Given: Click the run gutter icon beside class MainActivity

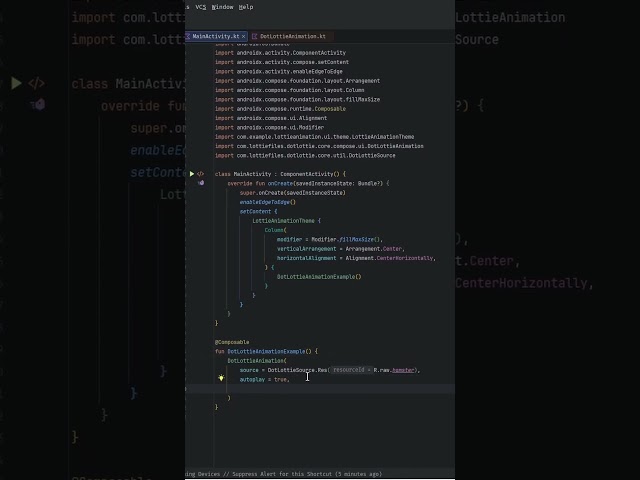Looking at the screenshot, I should 192,174.
